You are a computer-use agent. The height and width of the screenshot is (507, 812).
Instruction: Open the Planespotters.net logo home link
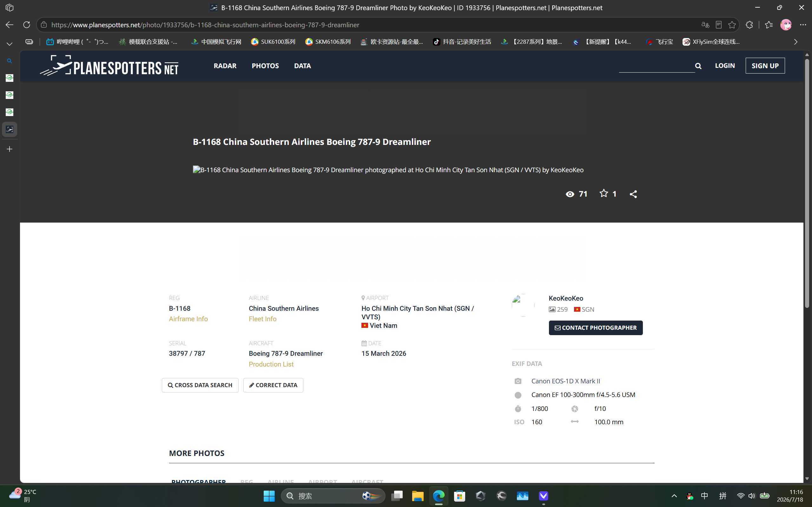tap(109, 66)
